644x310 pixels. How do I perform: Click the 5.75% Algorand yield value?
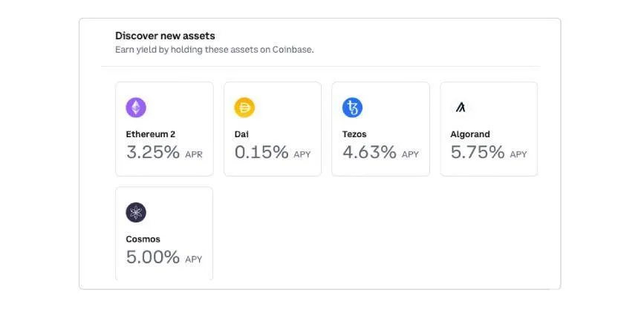point(478,153)
